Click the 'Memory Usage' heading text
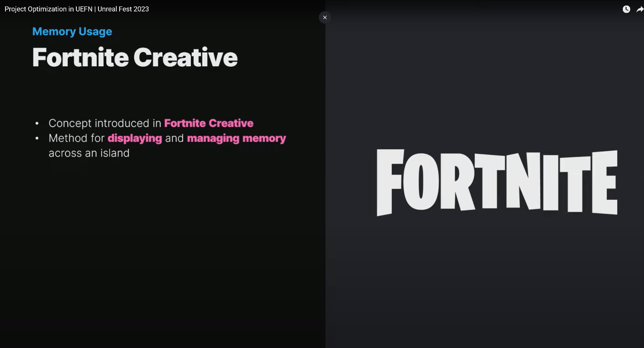Viewport: 644px width, 348px height. (72, 32)
